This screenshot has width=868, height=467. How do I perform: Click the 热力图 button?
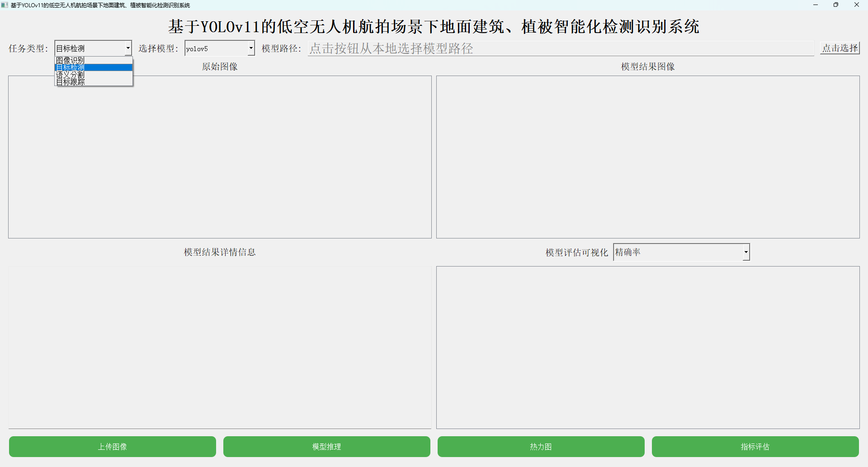click(x=541, y=447)
